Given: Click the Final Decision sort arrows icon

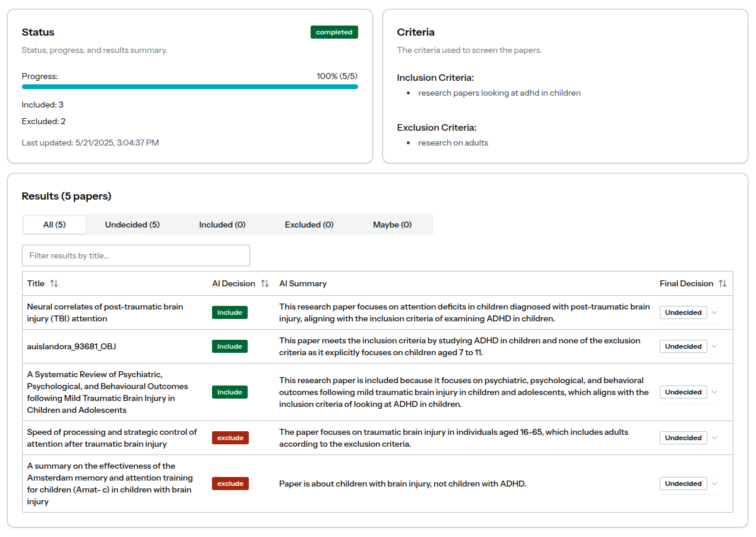Looking at the screenshot, I should [722, 283].
